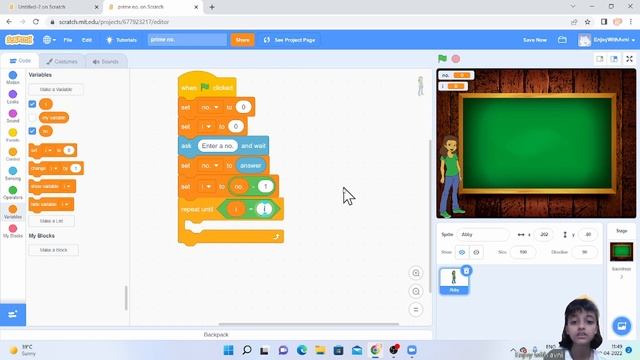
Task: Click the red stop button above stage
Action: point(456,59)
